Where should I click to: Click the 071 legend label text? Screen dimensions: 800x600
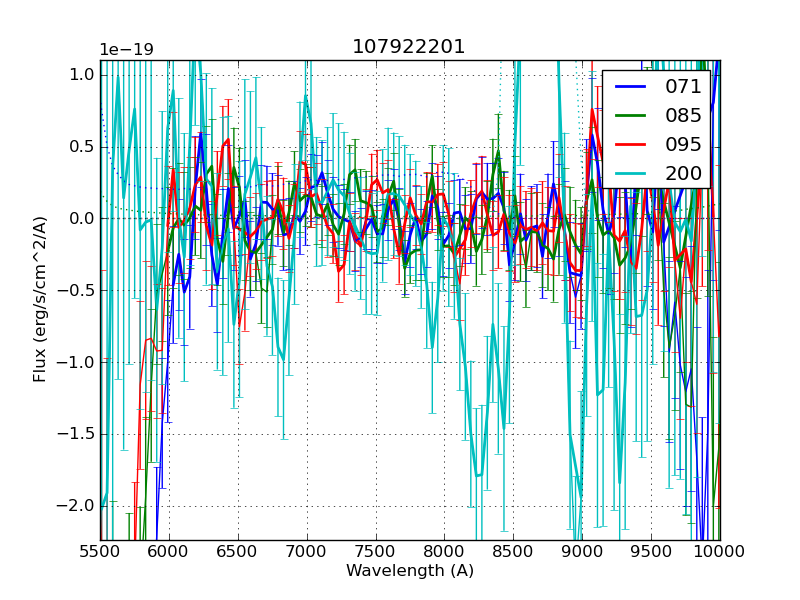[x=683, y=87]
